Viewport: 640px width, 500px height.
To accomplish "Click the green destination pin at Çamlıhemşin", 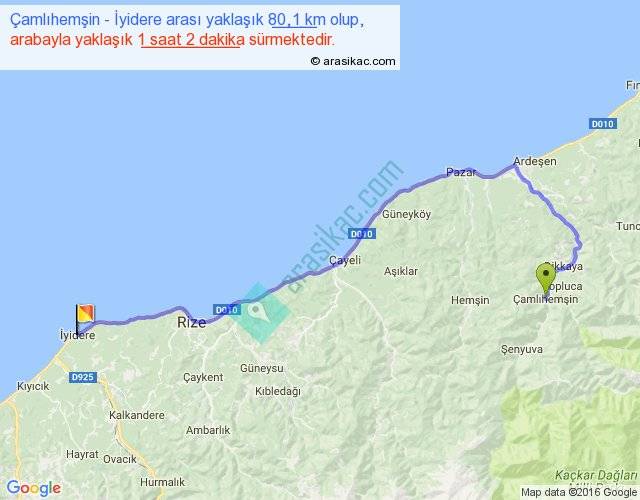I will point(545,275).
